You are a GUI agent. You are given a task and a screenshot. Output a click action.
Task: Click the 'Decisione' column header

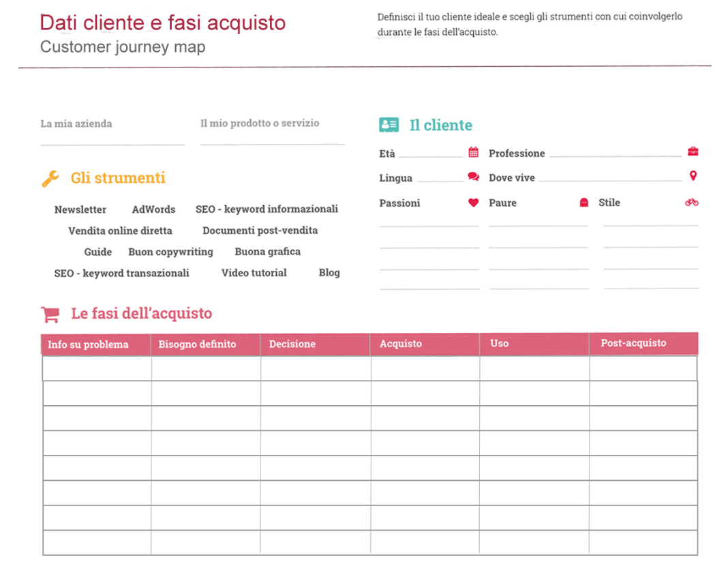[315, 344]
